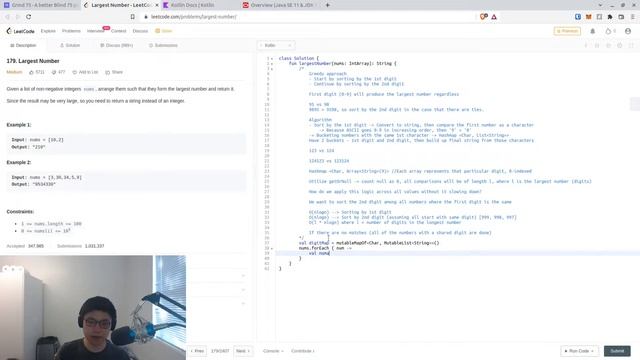Image resolution: width=640 pixels, height=360 pixels.
Task: Collapse code fold arrow at line 2
Action: click(272, 64)
